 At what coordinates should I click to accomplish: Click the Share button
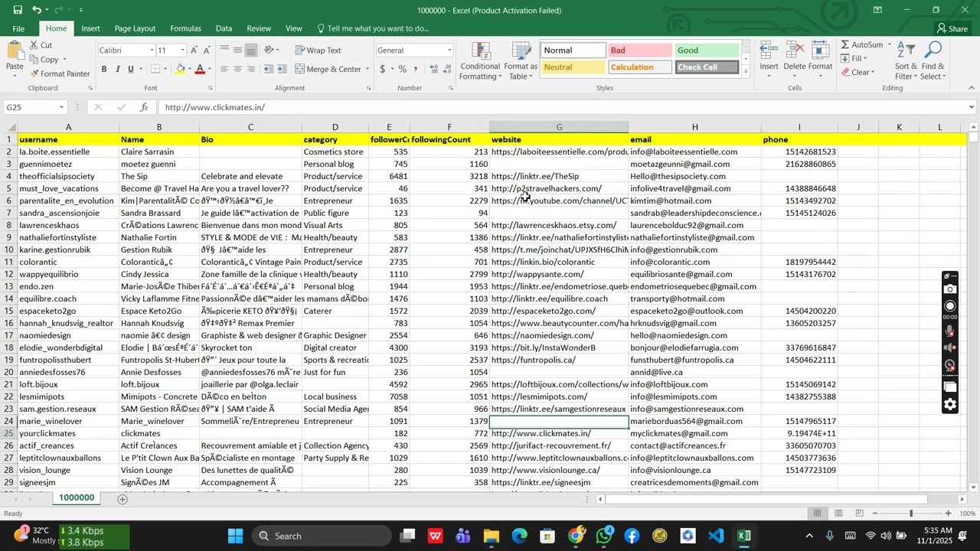tap(952, 28)
